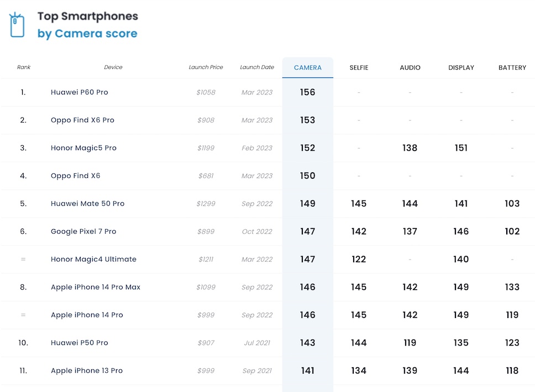Open Oppo Find X6 Pro link
Image resolution: width=535 pixels, height=392 pixels.
click(x=82, y=120)
